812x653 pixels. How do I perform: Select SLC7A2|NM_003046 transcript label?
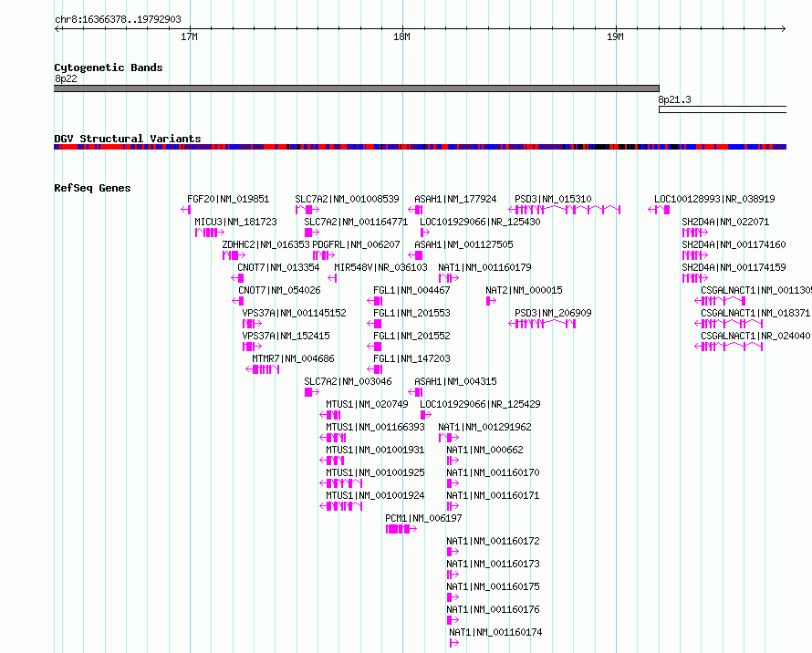click(x=348, y=381)
